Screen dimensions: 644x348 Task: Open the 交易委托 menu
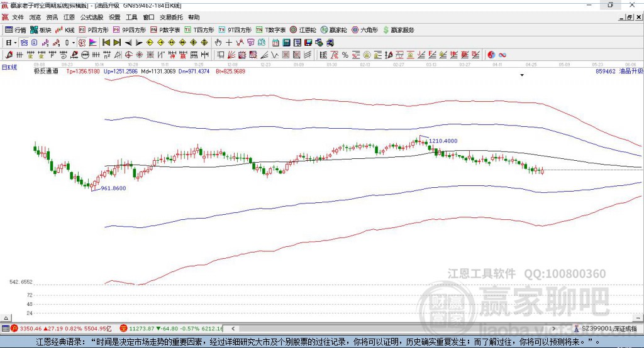[x=171, y=17]
